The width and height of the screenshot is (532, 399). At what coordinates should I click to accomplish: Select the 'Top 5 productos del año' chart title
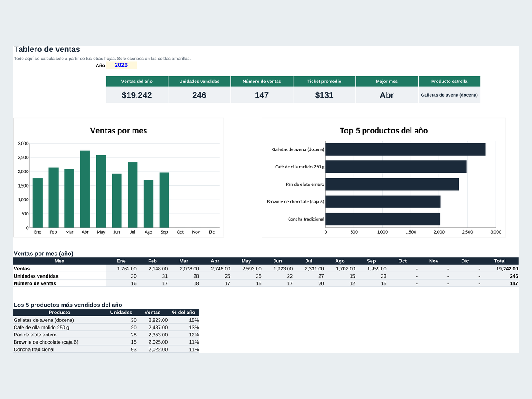click(384, 130)
